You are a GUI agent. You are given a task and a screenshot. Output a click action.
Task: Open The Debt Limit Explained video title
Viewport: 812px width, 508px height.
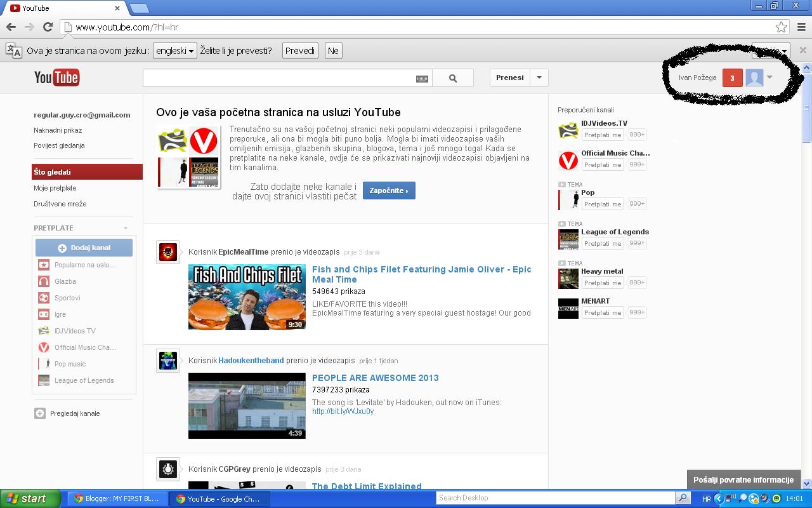click(x=367, y=486)
